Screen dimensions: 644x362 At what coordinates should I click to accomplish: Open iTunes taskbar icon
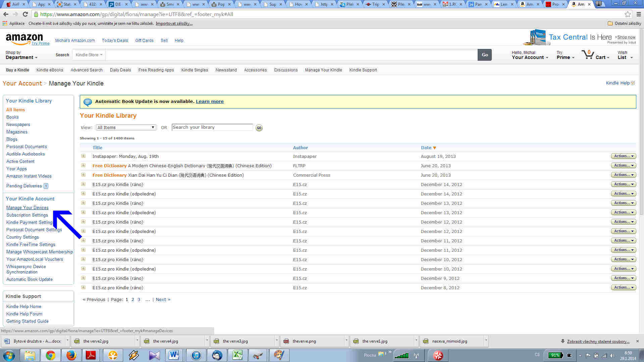[x=196, y=355]
